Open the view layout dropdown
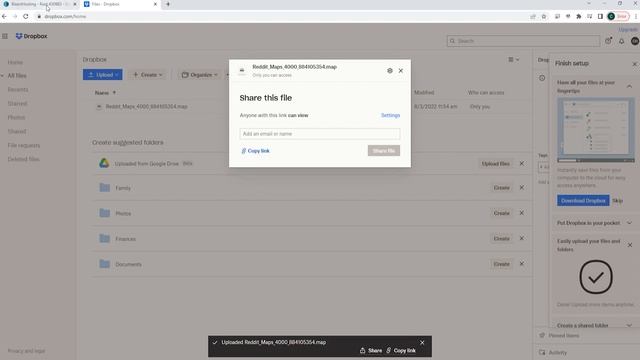The height and width of the screenshot is (360, 640). [x=513, y=60]
